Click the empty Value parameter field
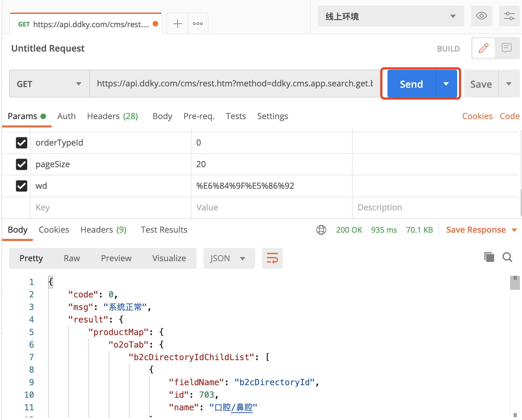The image size is (522, 420). 272,208
